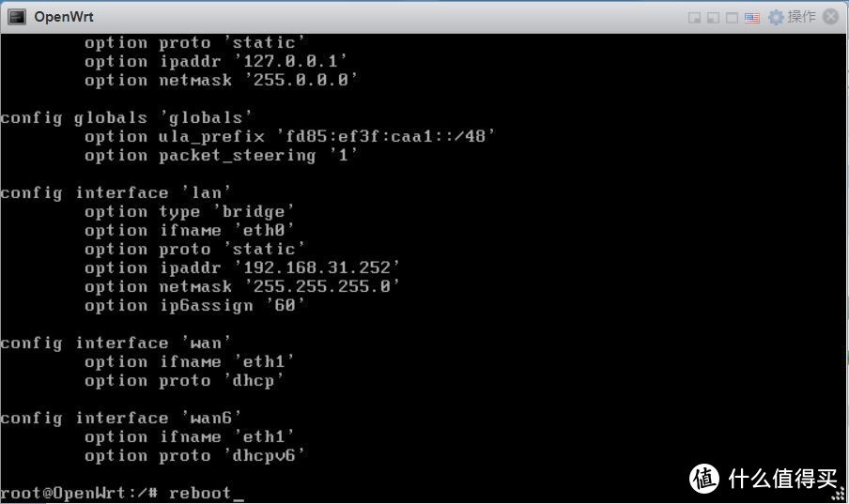The height and width of the screenshot is (504, 849).
Task: Click the reboot command prompt line
Action: [122, 493]
